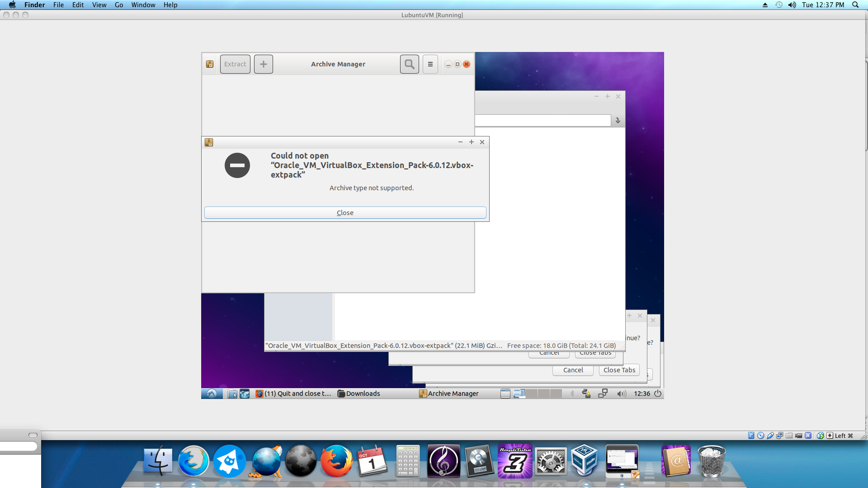Open VirtualBox from the Dock
Viewport: 868px width, 488px height.
[x=585, y=460]
